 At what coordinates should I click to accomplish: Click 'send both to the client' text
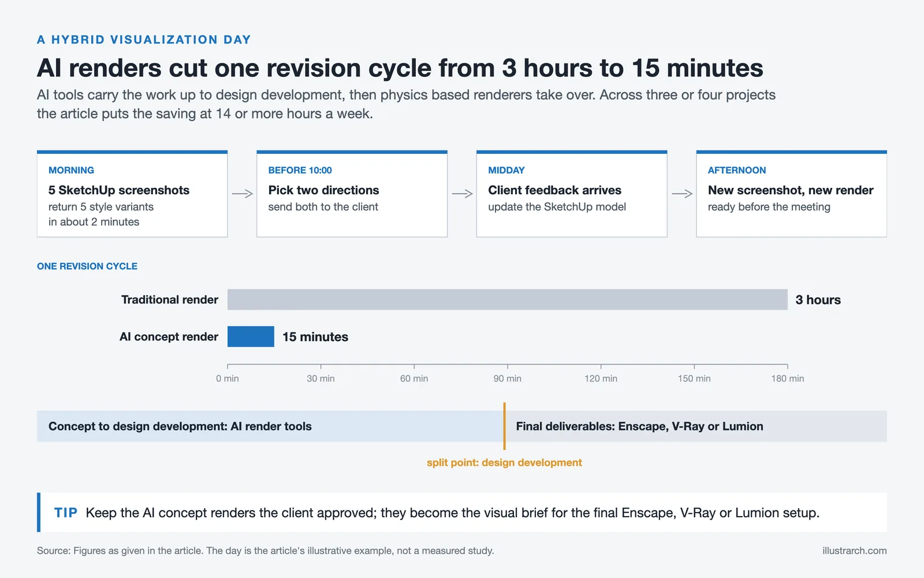323,207
